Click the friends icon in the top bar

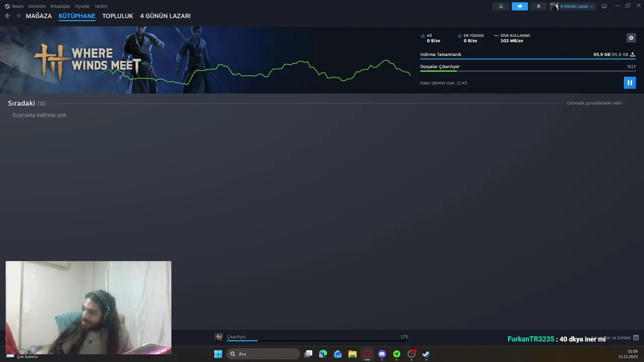tap(501, 6)
